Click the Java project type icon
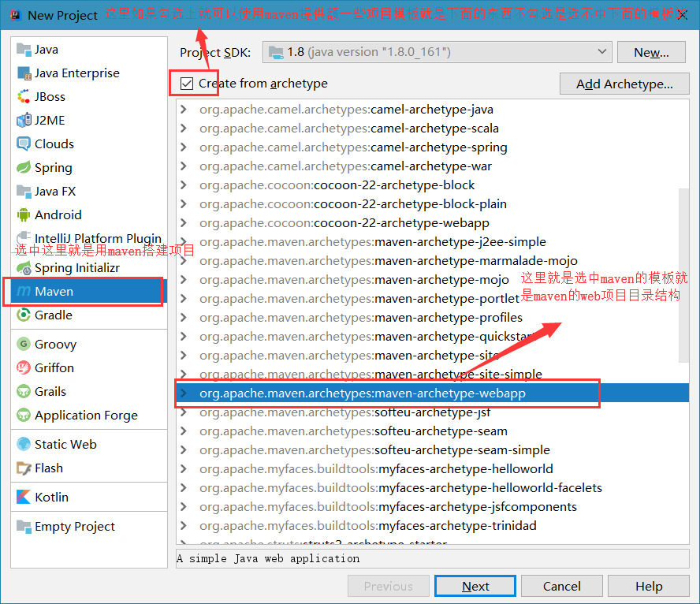 (x=24, y=49)
